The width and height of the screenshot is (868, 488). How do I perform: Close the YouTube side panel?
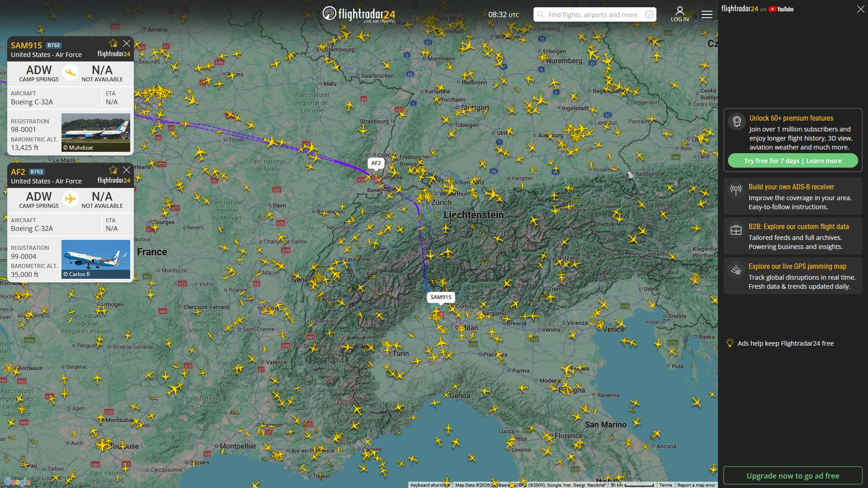pos(860,9)
